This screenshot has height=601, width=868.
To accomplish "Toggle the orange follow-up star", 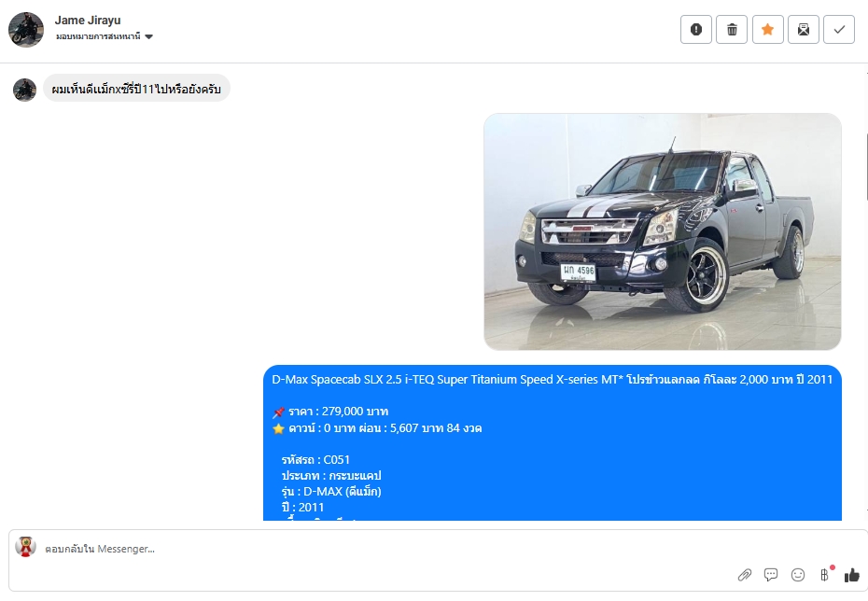I will coord(768,29).
